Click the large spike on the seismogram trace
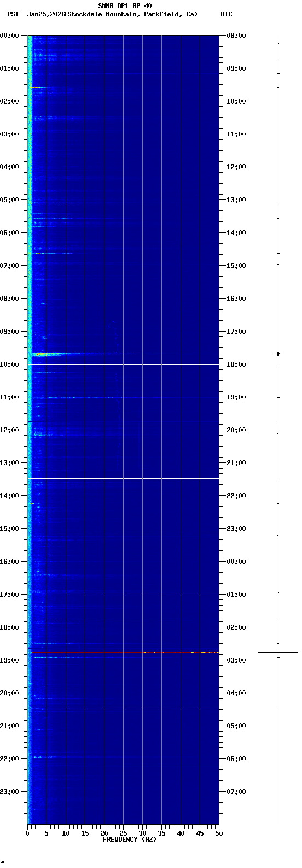This screenshot has width=302, height=868. tap(278, 652)
